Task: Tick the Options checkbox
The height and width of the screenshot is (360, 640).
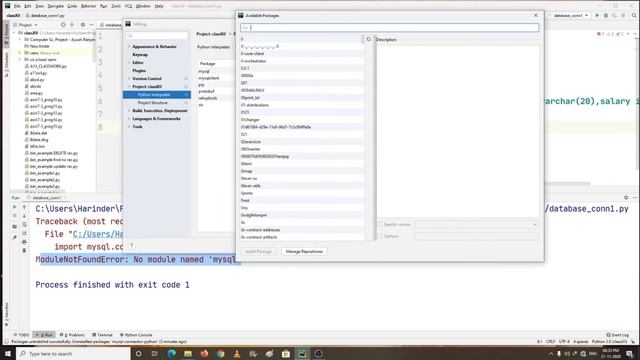Action: 380,236
